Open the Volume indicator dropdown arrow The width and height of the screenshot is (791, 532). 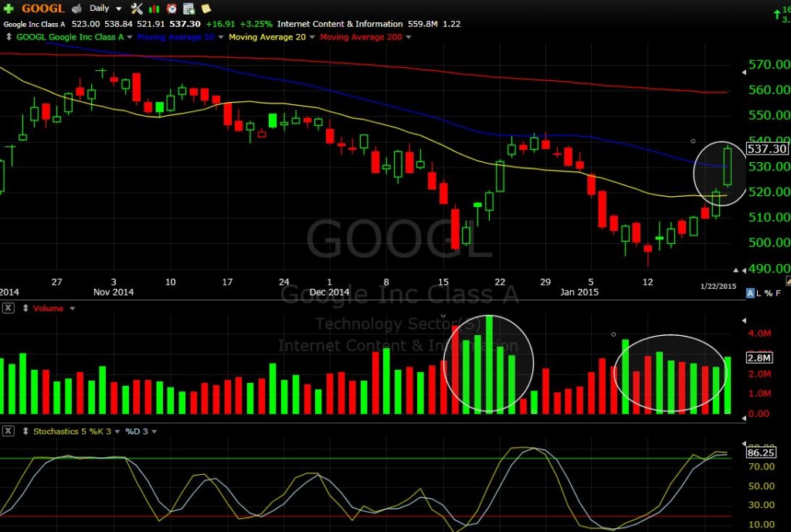tap(72, 309)
